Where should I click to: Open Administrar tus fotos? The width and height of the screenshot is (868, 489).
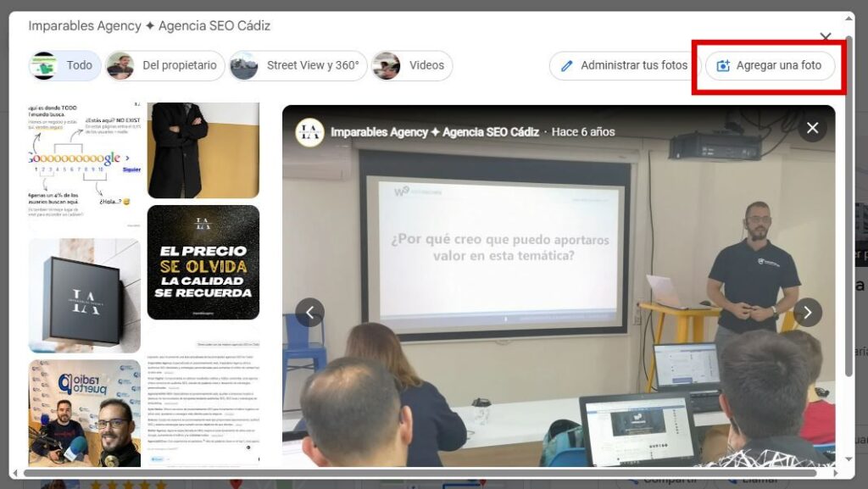pos(622,66)
